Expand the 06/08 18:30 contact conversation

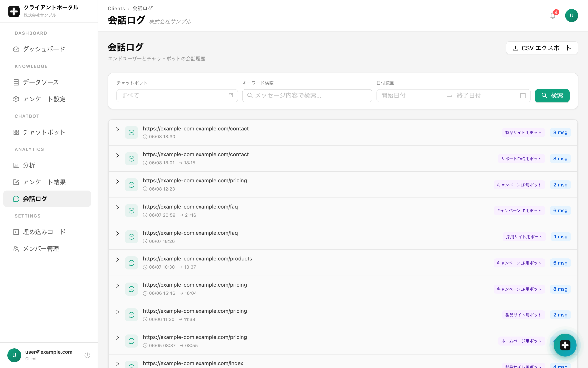pyautogui.click(x=118, y=129)
